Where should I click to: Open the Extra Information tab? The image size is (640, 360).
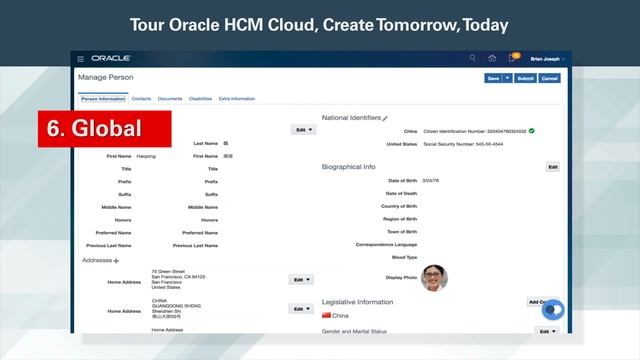click(x=237, y=99)
